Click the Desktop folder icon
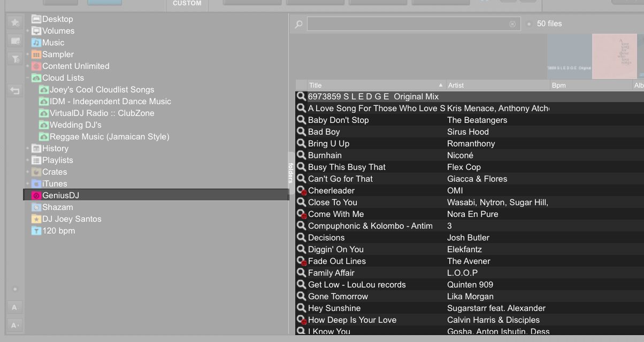This screenshot has height=342, width=644. [36, 19]
